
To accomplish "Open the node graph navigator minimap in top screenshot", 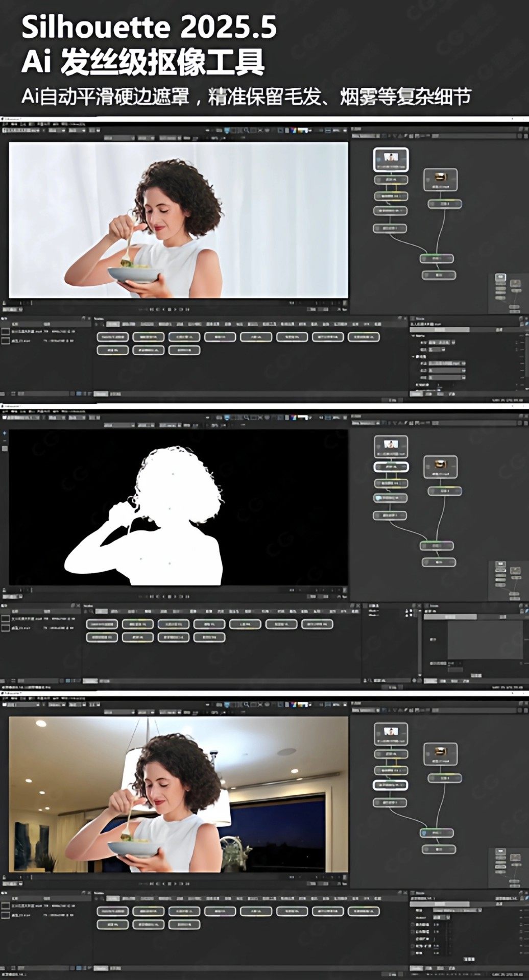I will click(509, 293).
